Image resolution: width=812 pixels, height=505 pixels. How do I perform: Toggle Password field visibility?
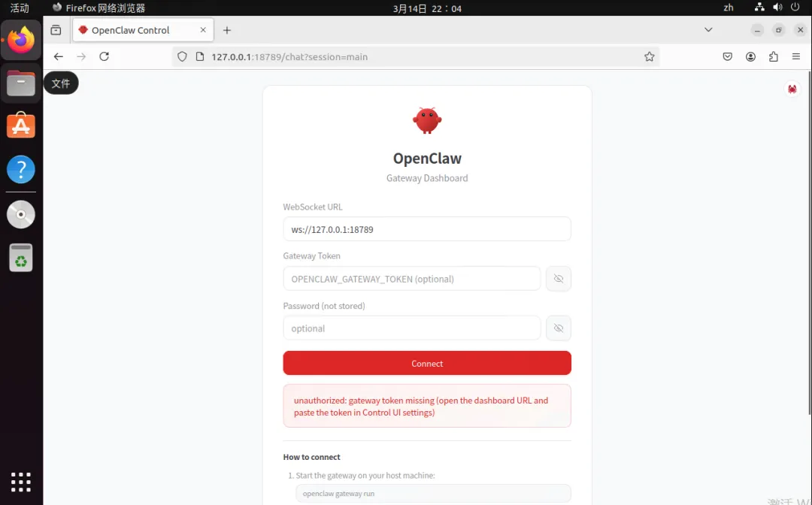[558, 328]
